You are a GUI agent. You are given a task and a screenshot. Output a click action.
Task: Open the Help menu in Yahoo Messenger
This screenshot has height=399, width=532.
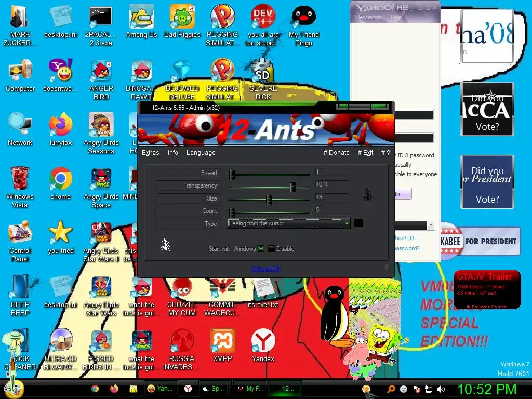point(396,17)
